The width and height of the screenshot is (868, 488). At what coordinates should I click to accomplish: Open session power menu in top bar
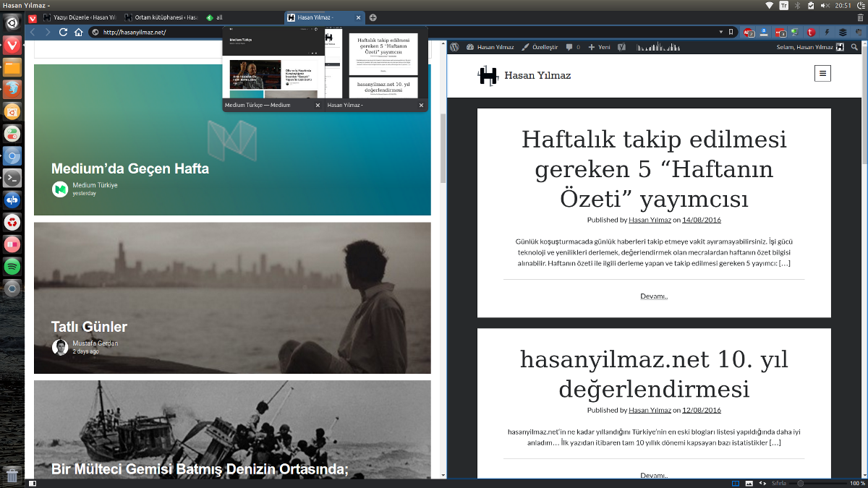(859, 5)
